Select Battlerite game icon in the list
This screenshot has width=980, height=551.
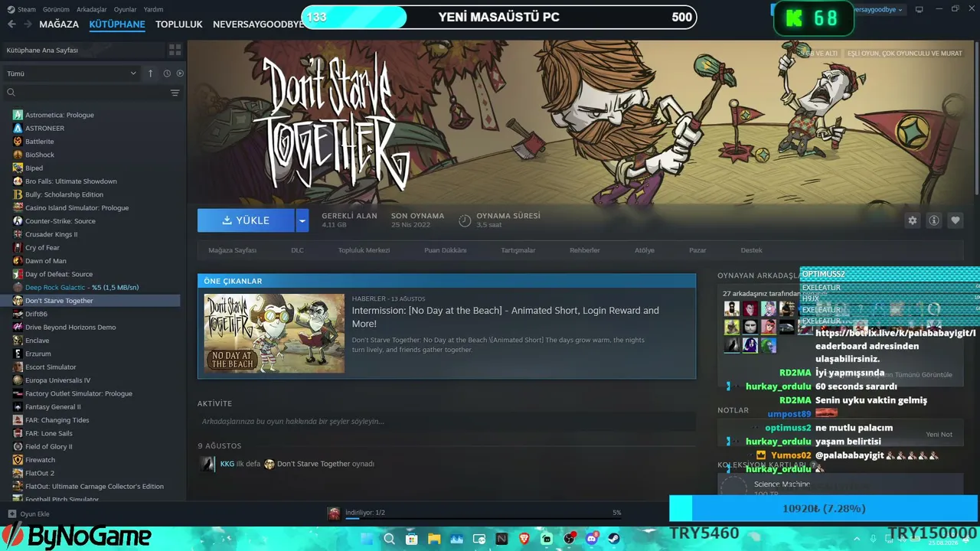coord(18,142)
